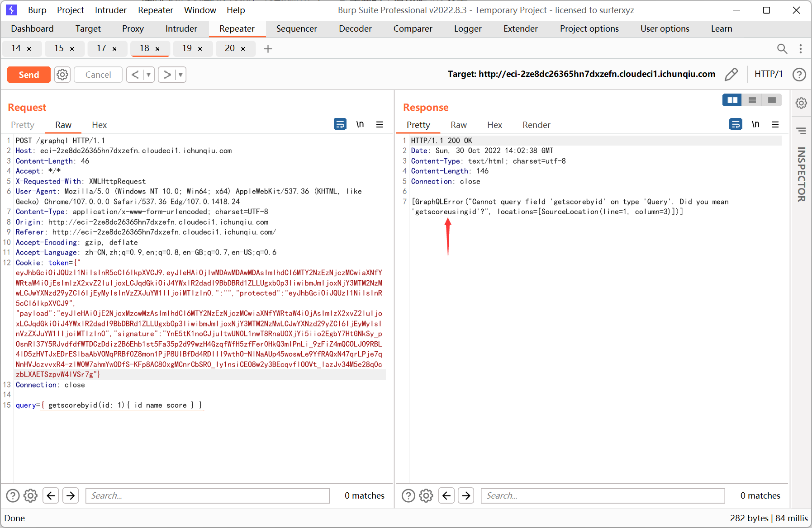Open request editor hamburger menu
Viewport: 812px width, 528px height.
[380, 124]
